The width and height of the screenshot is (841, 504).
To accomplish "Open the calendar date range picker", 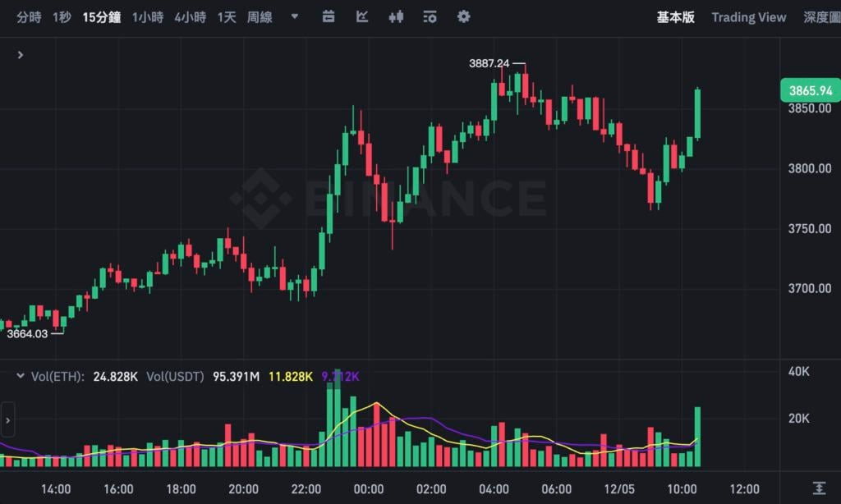I will click(329, 16).
